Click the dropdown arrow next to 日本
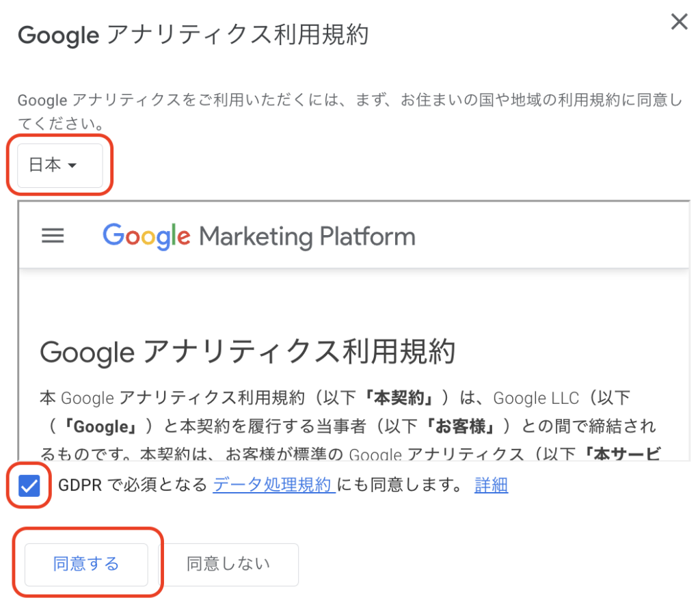700x611 pixels. (x=72, y=165)
